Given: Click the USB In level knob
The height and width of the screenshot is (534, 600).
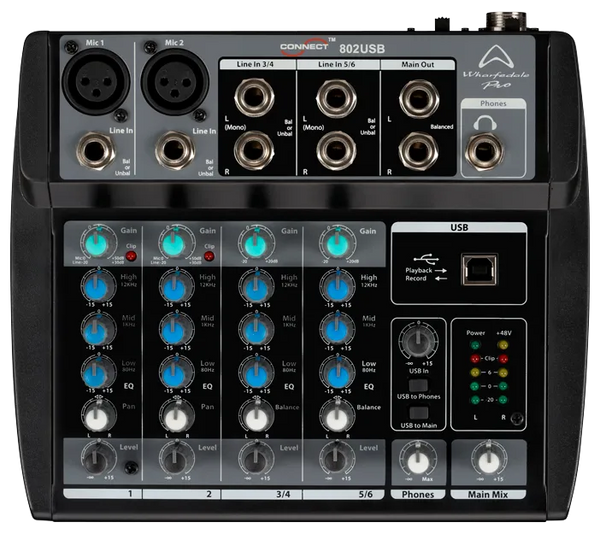Looking at the screenshot, I should 420,338.
